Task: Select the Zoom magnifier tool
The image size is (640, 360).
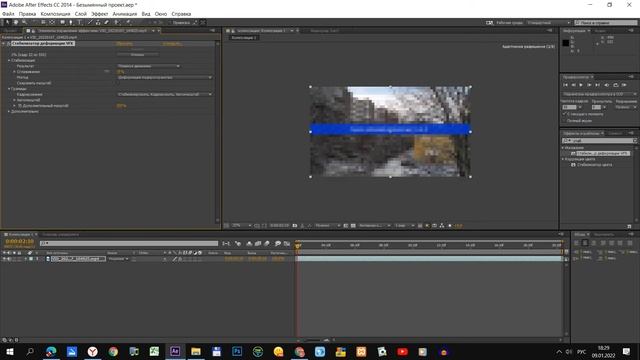Action: click(x=24, y=22)
